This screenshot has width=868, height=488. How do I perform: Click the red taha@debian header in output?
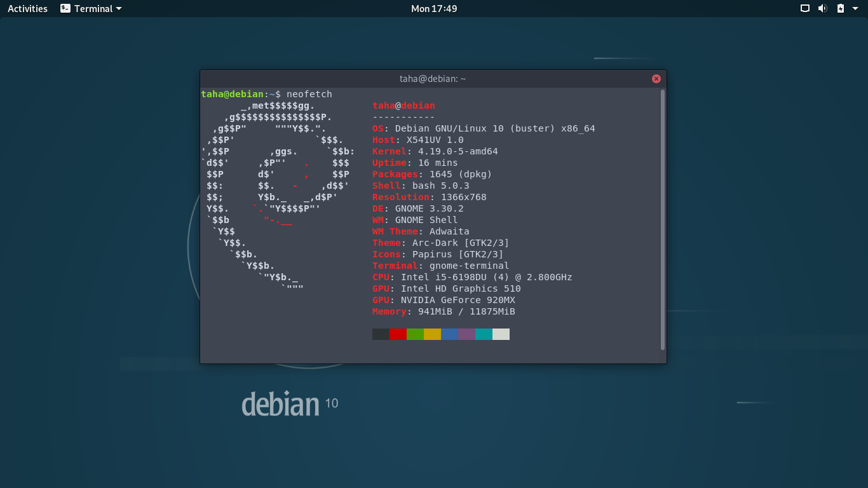coord(403,105)
